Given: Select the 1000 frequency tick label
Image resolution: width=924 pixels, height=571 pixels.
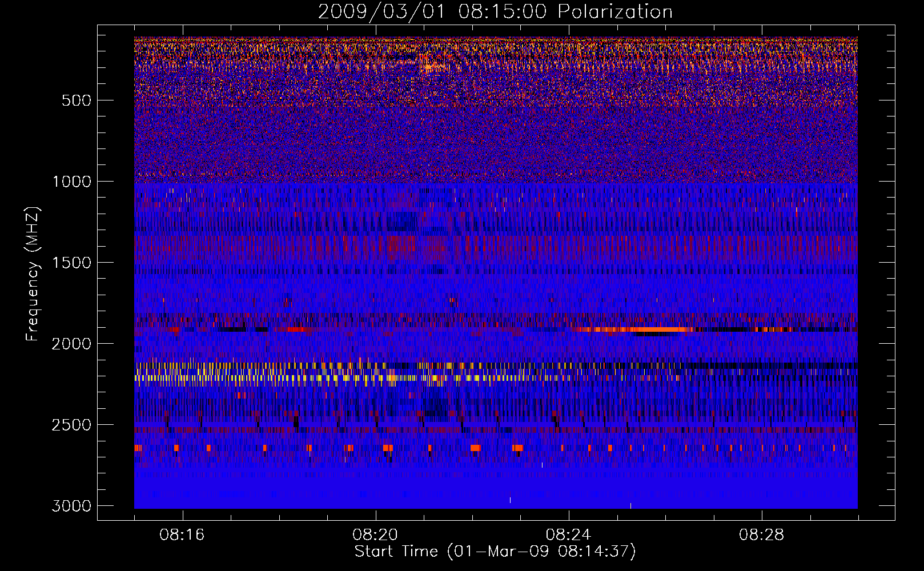Looking at the screenshot, I should (x=71, y=182).
